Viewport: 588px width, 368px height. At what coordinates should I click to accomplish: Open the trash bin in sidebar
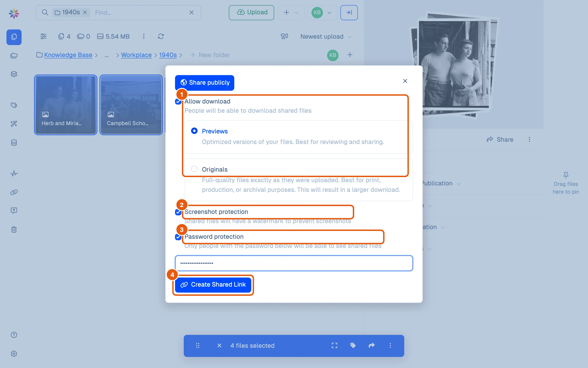[14, 230]
